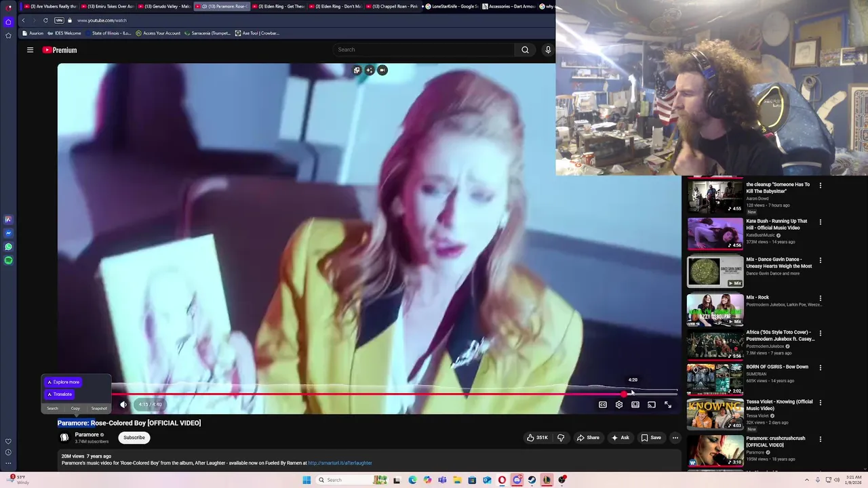Open the Asurion bookmark
The width and height of the screenshot is (868, 488).
33,33
